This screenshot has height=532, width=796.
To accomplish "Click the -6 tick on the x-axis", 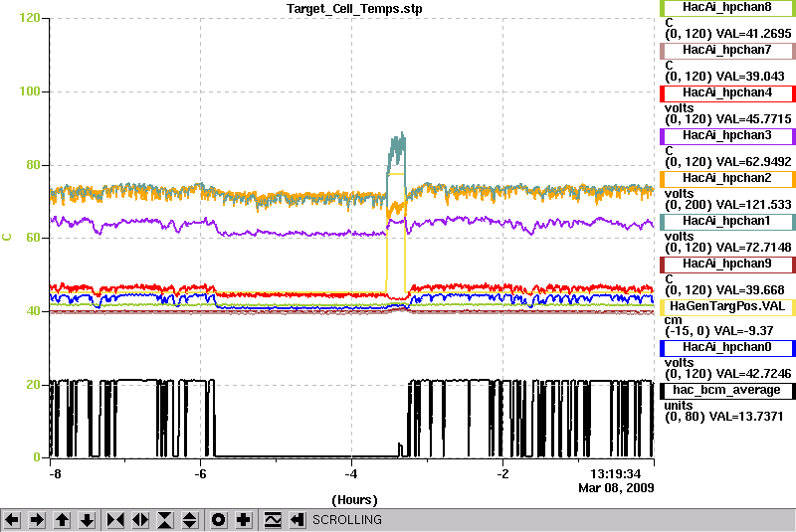I will click(x=201, y=474).
